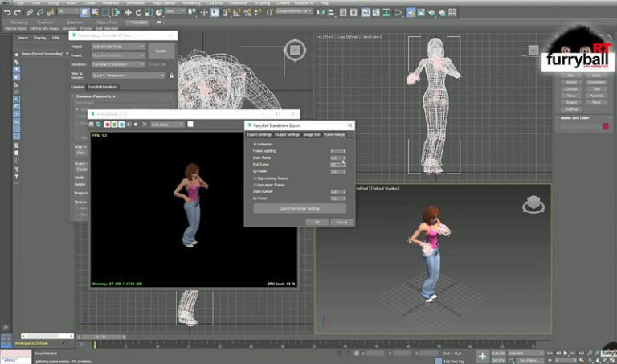Click the object color swatch in Name and Color

[606, 126]
